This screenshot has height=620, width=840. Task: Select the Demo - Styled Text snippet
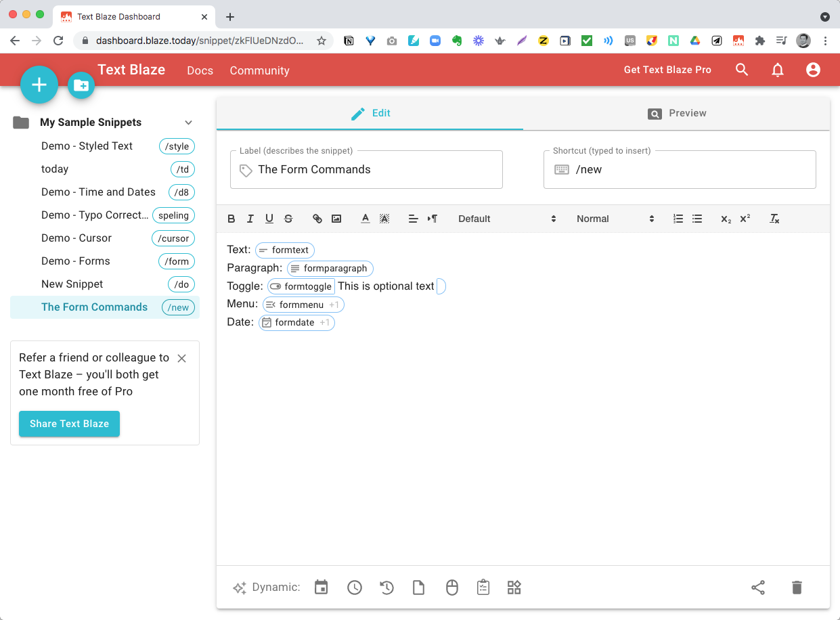click(x=105, y=146)
